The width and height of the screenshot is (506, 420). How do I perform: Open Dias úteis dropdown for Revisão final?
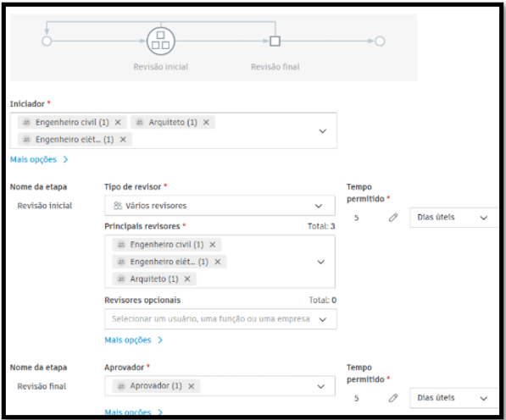pos(454,398)
